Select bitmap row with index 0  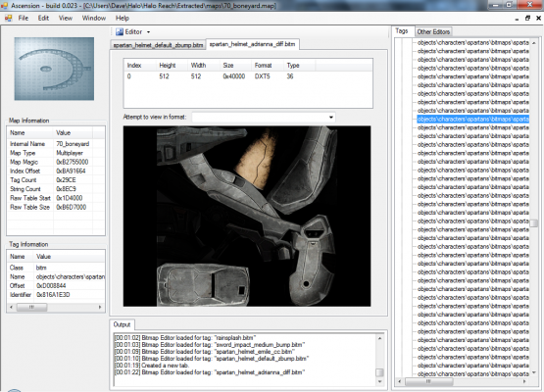(248, 76)
